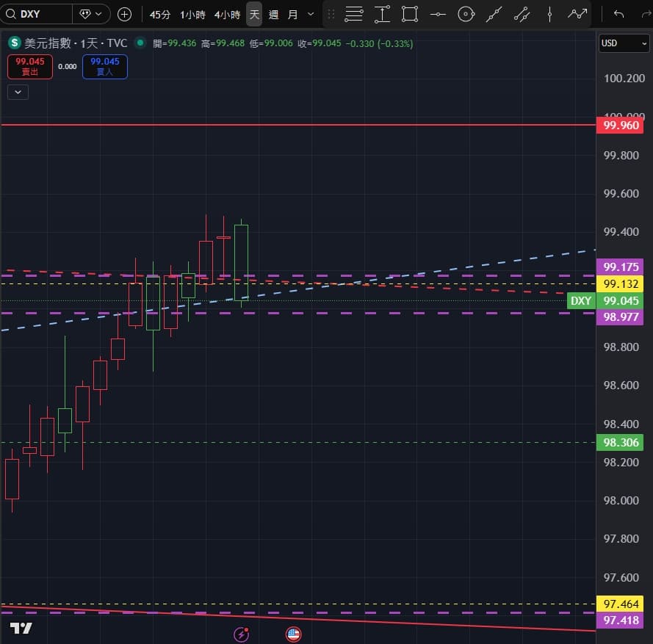Open symbol search for DXY

(37, 14)
